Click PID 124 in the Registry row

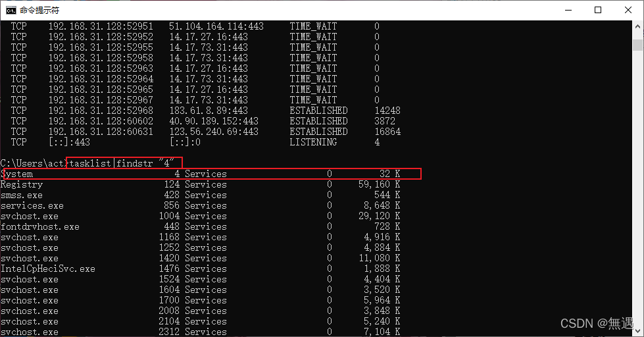coord(172,184)
